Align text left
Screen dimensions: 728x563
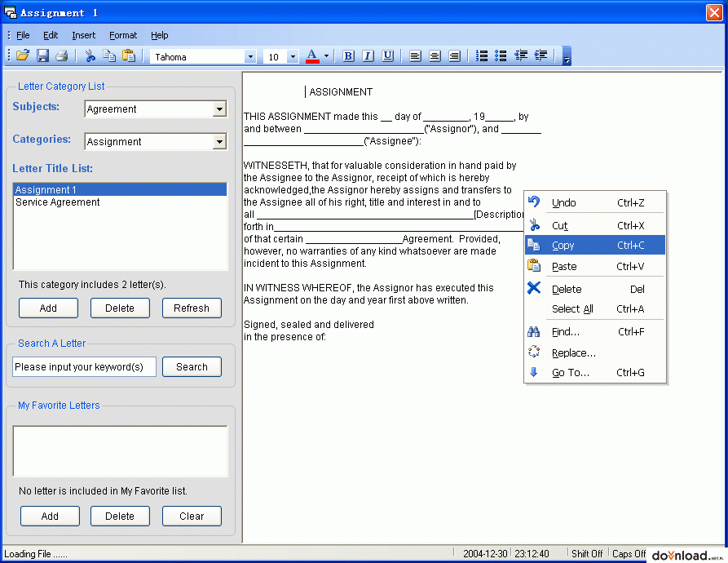[x=415, y=56]
